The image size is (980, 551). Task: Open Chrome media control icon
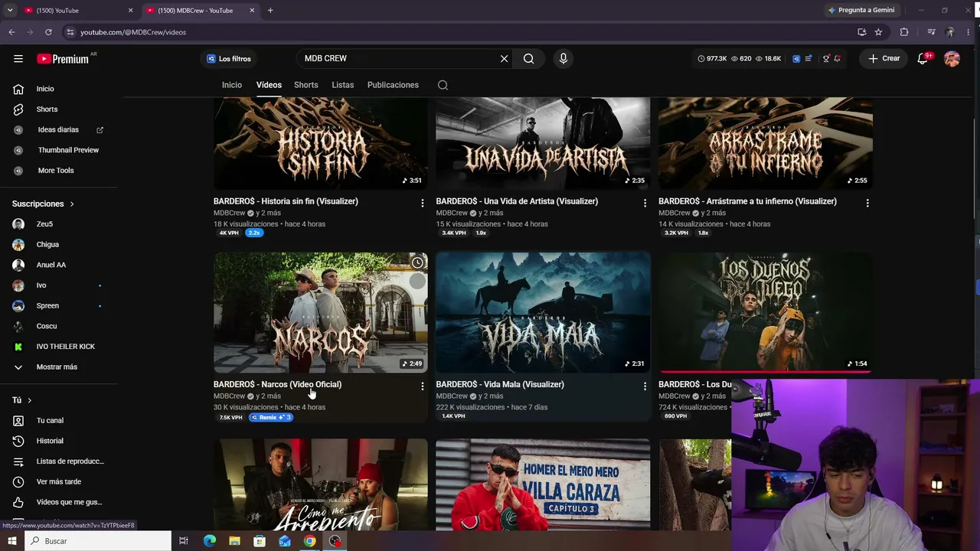tap(931, 32)
